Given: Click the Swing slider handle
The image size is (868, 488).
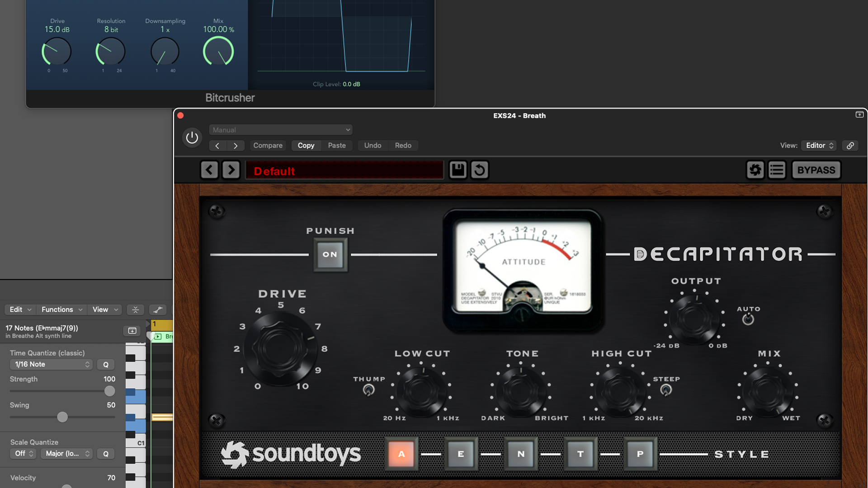Looking at the screenshot, I should 62,417.
